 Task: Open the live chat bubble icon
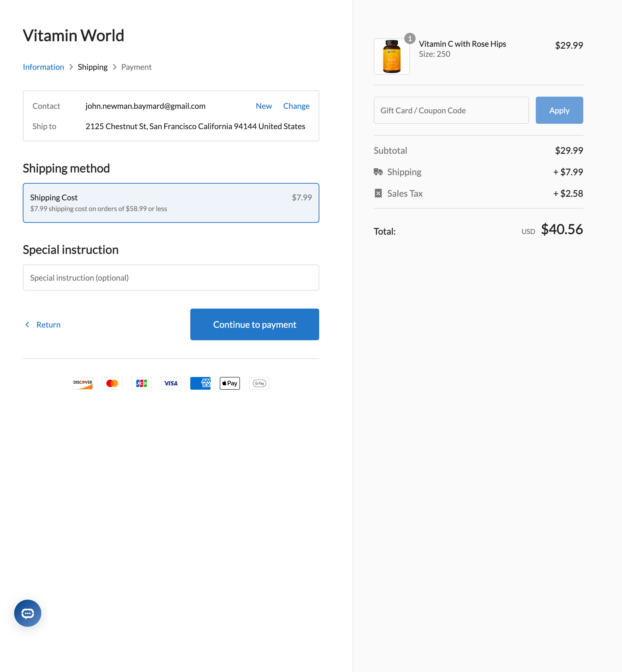click(x=28, y=613)
